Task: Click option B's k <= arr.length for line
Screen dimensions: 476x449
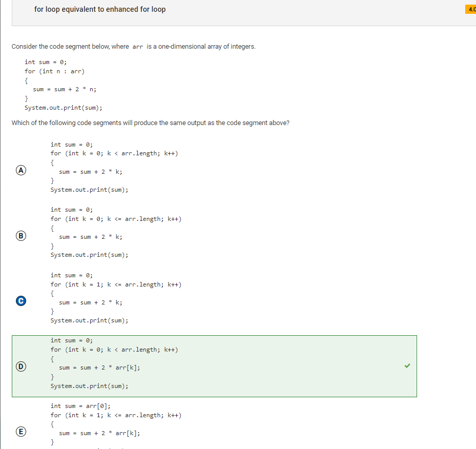Action: click(x=116, y=219)
